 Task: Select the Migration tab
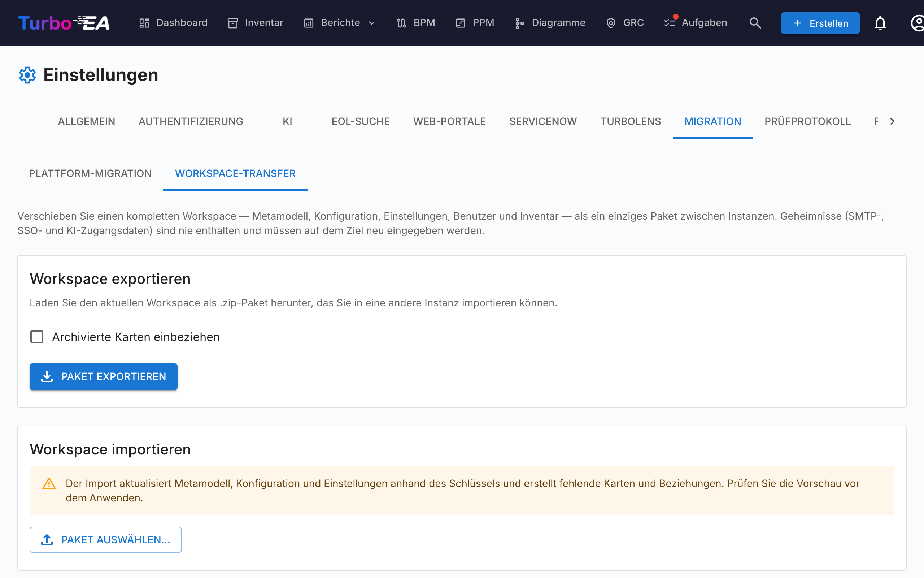[712, 122]
